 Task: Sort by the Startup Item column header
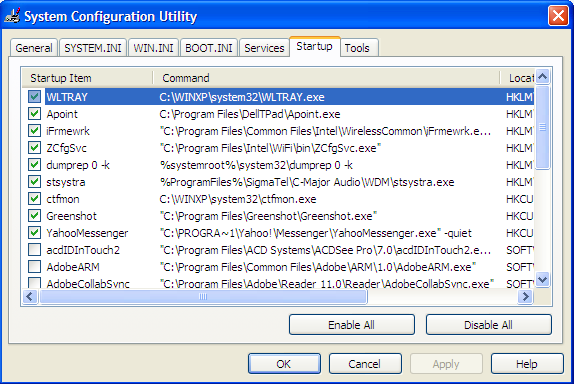click(88, 78)
